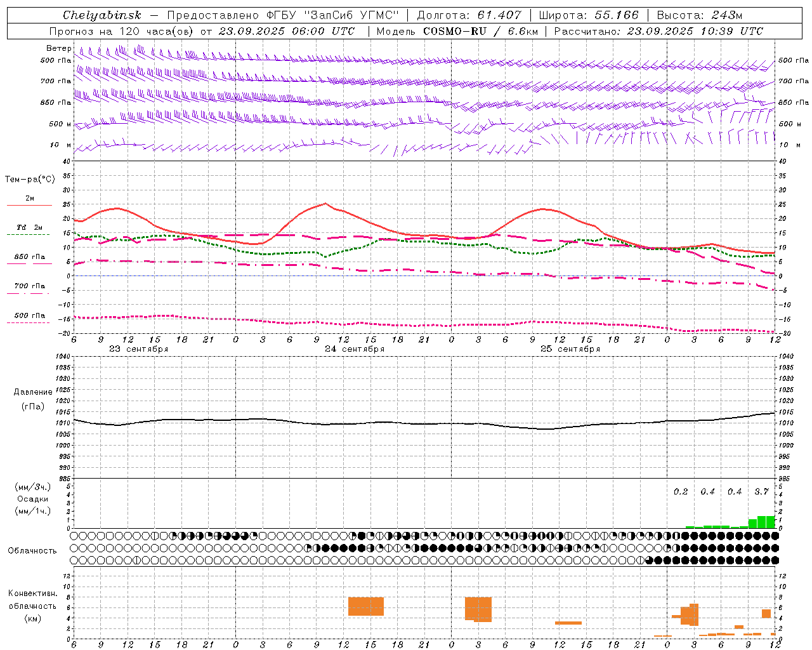The width and height of the screenshot is (812, 650).
Task: Click the '2м' legend entry
Action: click(x=30, y=199)
